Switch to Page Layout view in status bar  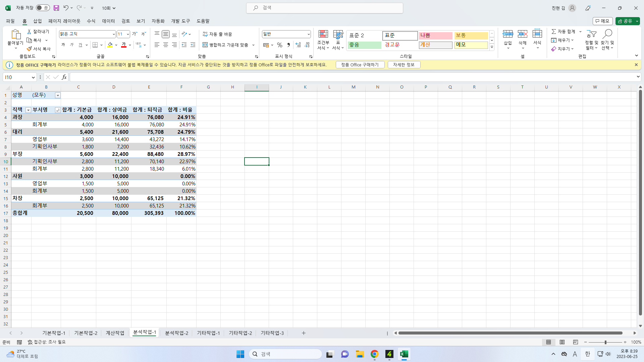pyautogui.click(x=562, y=342)
